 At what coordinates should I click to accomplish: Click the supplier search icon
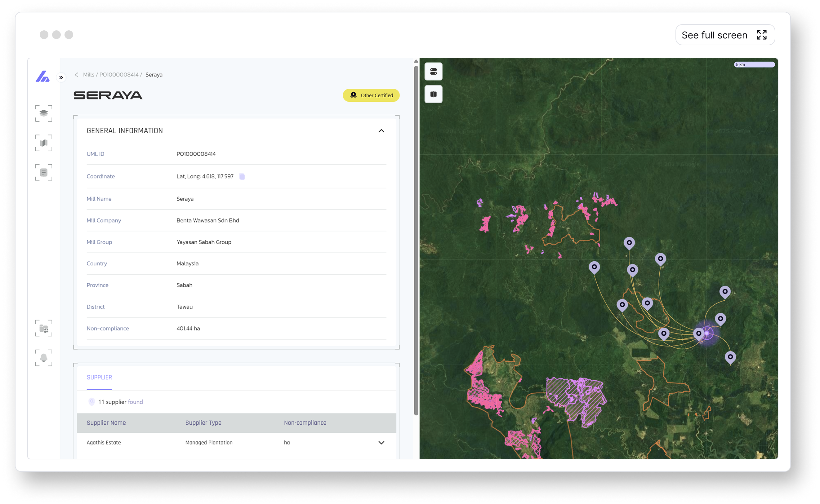click(92, 402)
